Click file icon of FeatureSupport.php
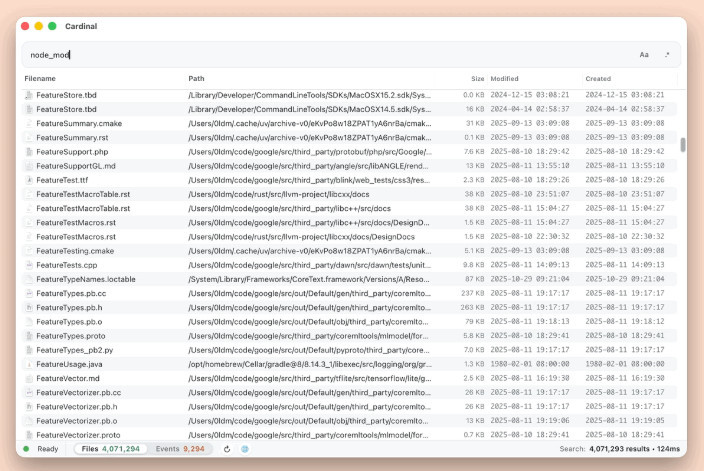Screen dimensions: 704x471 tap(29, 152)
